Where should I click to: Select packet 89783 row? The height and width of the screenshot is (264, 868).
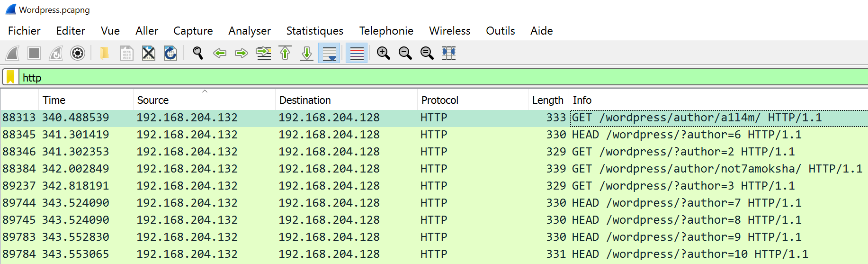(434, 237)
